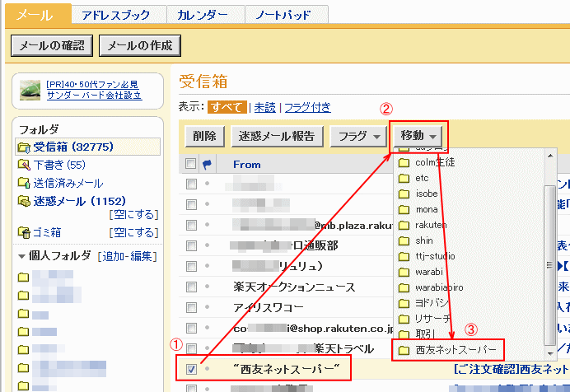This screenshot has height=392, width=570.
Task: Click the flag column header icon
Action: (207, 164)
